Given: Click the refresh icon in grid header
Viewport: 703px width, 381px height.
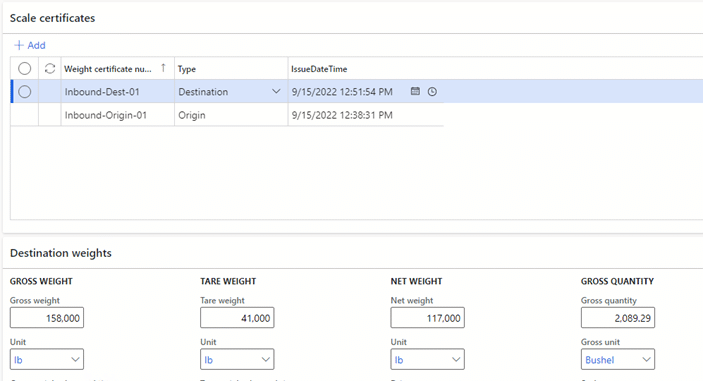Looking at the screenshot, I should coord(50,69).
